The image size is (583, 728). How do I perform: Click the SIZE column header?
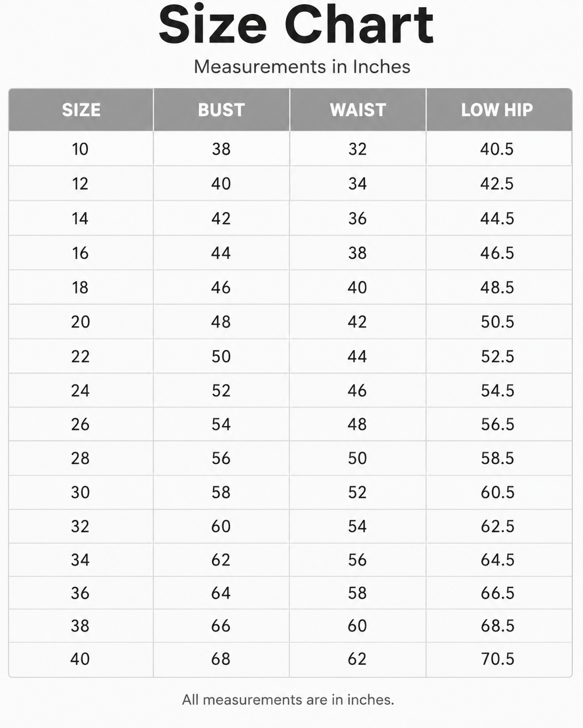click(81, 110)
